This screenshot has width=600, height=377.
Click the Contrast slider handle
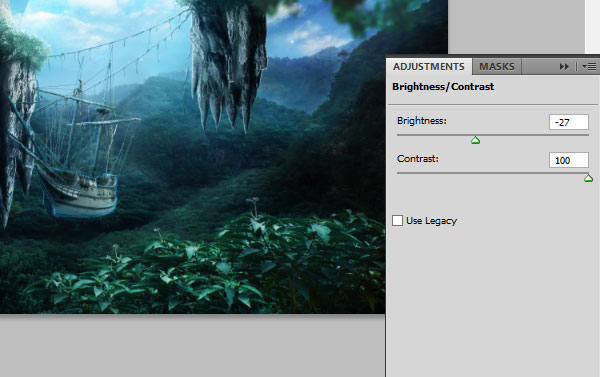click(588, 178)
